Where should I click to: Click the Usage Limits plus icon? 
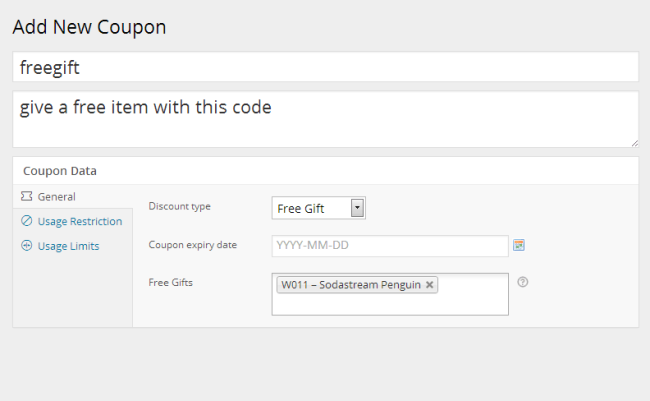tap(26, 245)
